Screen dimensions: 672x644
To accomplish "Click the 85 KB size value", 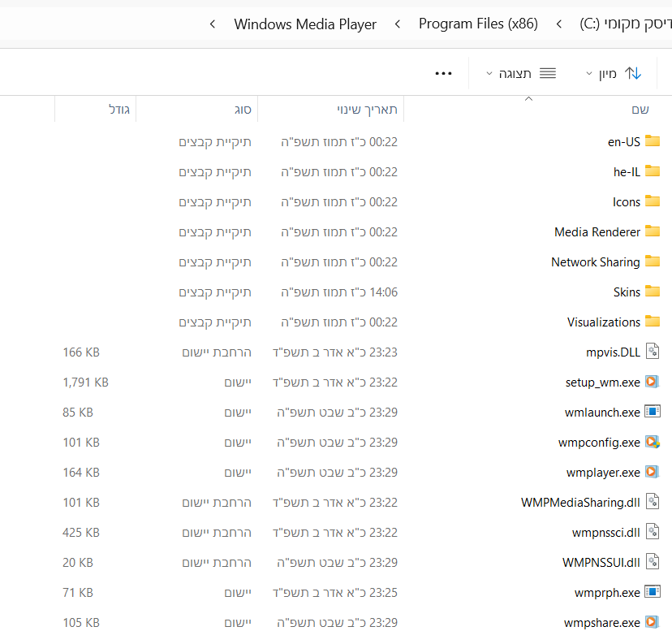I will [78, 412].
